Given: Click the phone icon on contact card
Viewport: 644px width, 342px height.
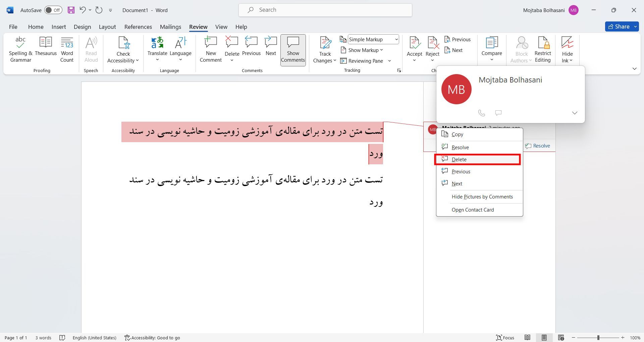Looking at the screenshot, I should 481,113.
